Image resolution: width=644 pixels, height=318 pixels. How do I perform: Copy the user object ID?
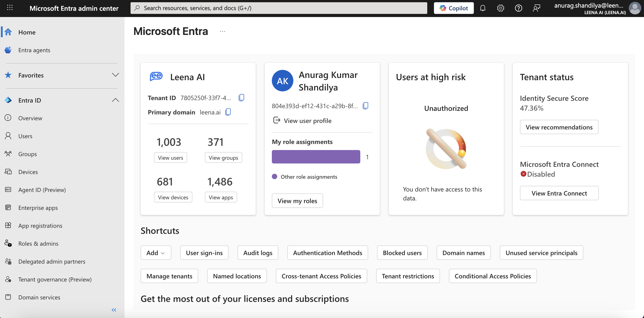tap(365, 105)
